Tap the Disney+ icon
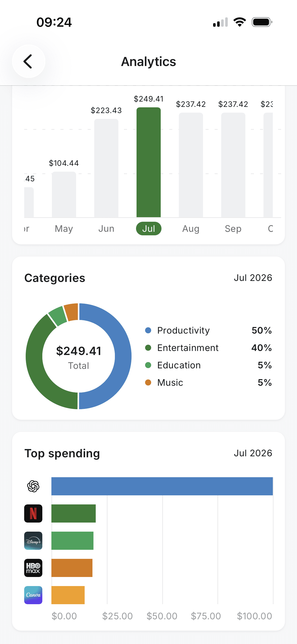The width and height of the screenshot is (297, 644). [x=33, y=541]
